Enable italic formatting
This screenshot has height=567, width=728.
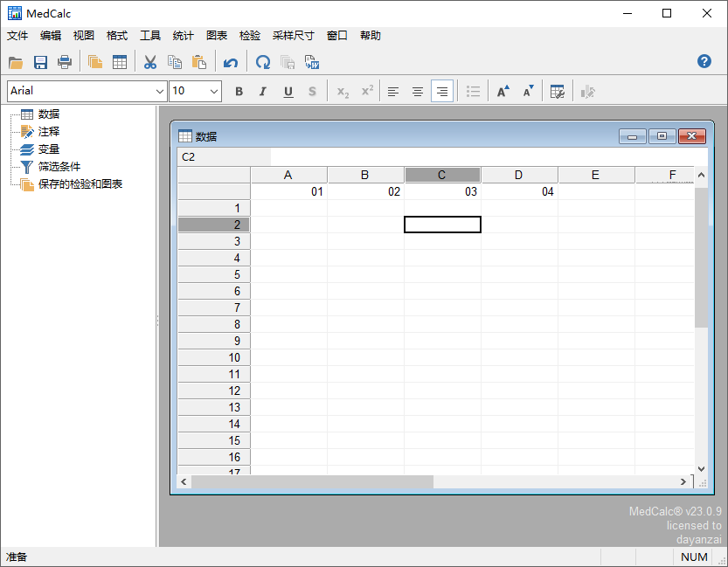coord(263,91)
